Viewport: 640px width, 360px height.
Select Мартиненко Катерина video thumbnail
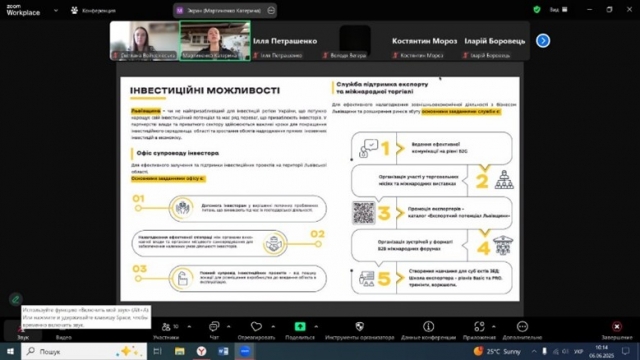215,41
